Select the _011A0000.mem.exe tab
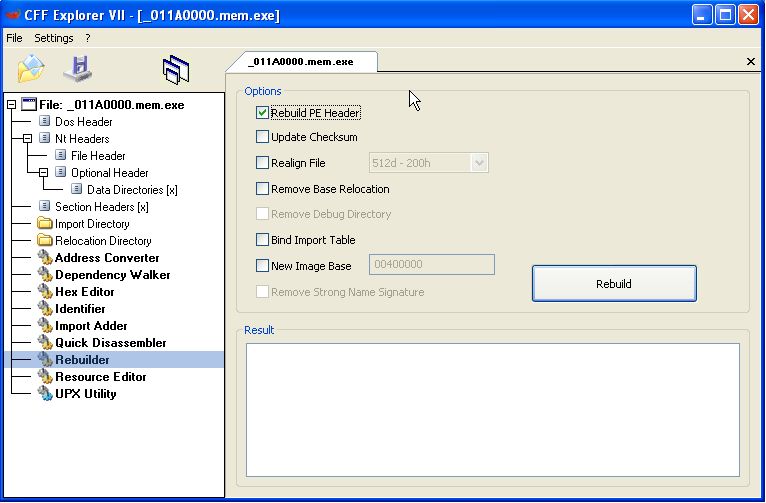 [301, 62]
